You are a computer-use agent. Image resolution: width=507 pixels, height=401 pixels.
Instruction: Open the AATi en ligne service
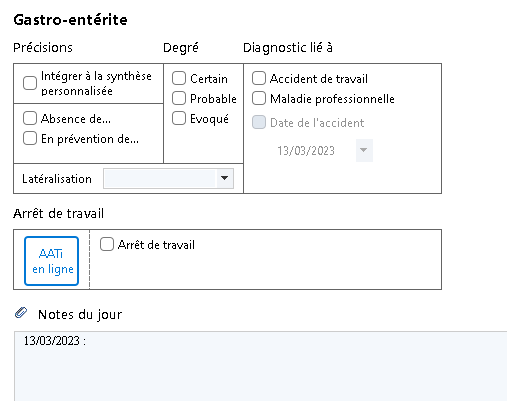coord(51,261)
